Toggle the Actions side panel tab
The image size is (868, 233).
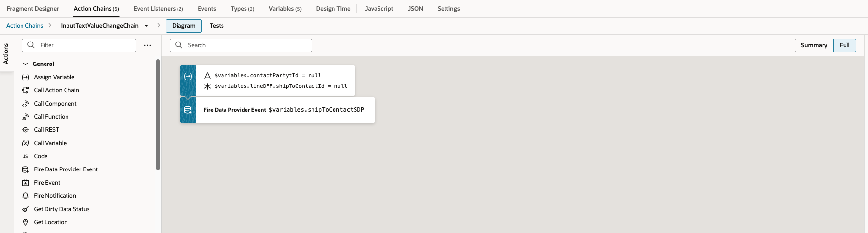(x=6, y=54)
